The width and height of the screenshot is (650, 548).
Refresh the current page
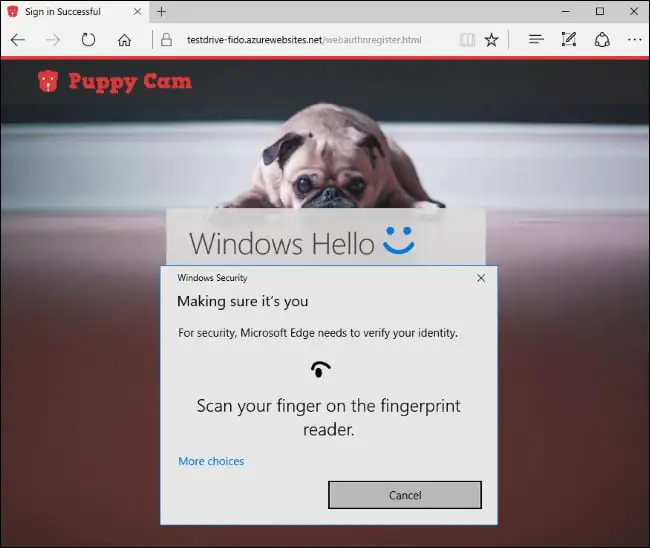[x=88, y=40]
